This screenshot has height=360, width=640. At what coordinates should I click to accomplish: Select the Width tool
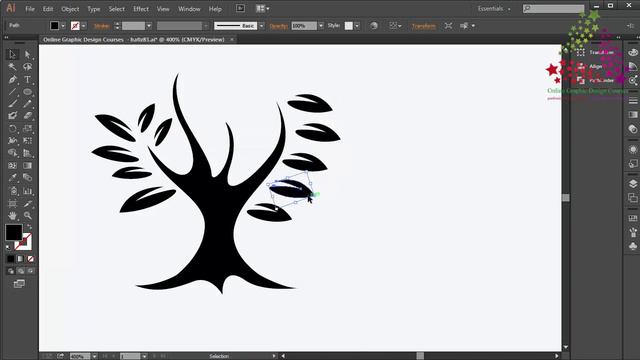tap(12, 141)
